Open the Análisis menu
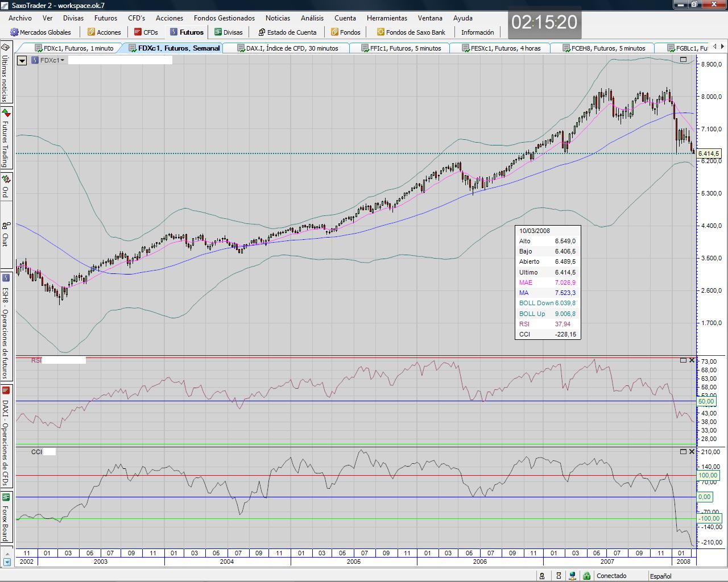This screenshot has width=728, height=582. (x=312, y=18)
